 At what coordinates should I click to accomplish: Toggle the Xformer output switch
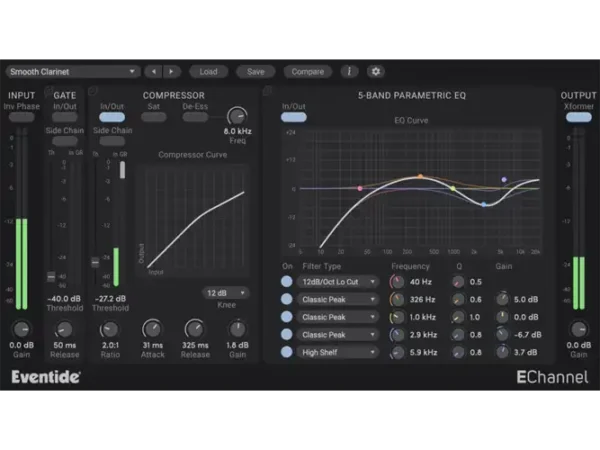tap(579, 117)
